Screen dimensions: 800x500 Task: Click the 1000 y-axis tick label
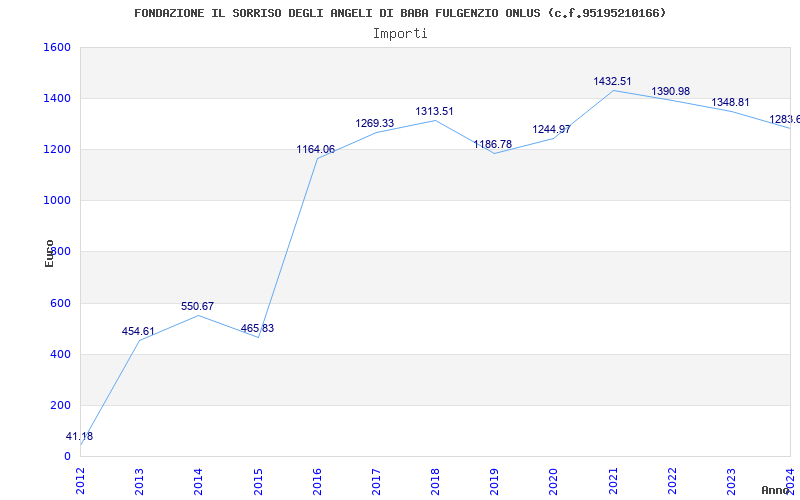click(57, 201)
